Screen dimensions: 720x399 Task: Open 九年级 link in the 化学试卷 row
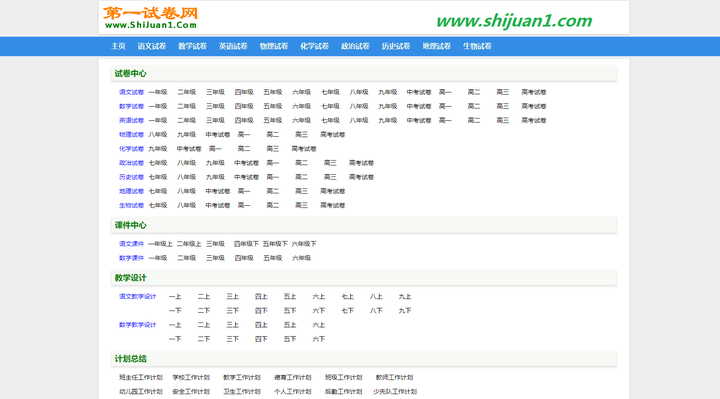coord(158,149)
